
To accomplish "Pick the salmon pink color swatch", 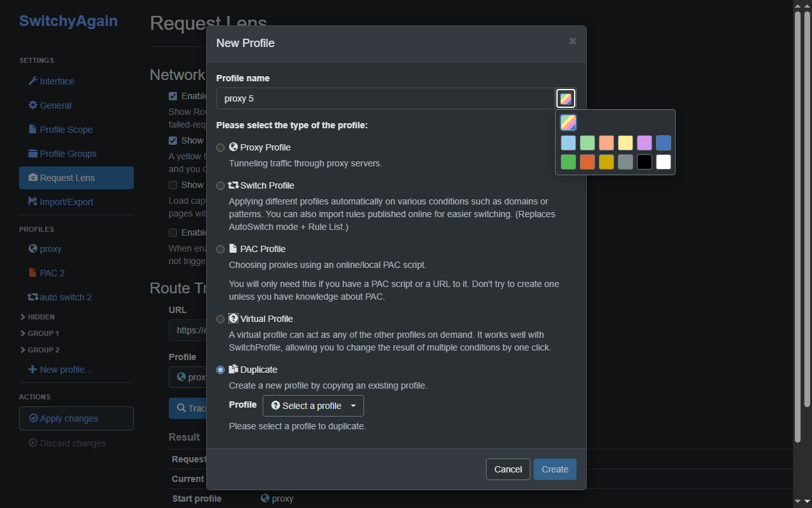I will click(x=606, y=143).
